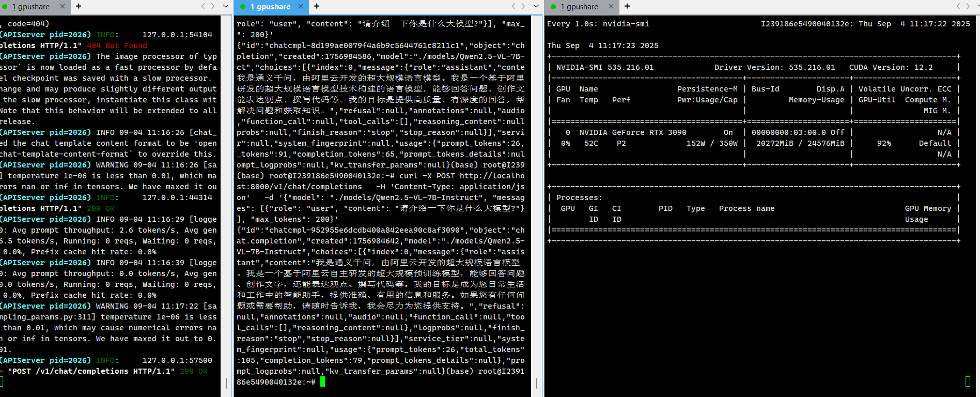Click "200 OK" on the "POST /v1/chat" line
980x397 pixels.
pyautogui.click(x=194, y=371)
